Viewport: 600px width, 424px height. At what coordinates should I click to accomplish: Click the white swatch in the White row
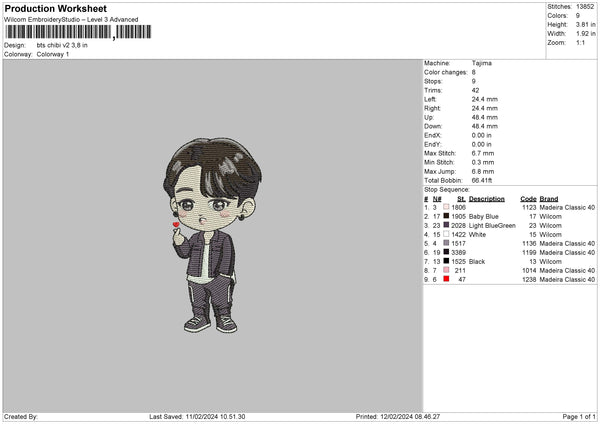446,234
